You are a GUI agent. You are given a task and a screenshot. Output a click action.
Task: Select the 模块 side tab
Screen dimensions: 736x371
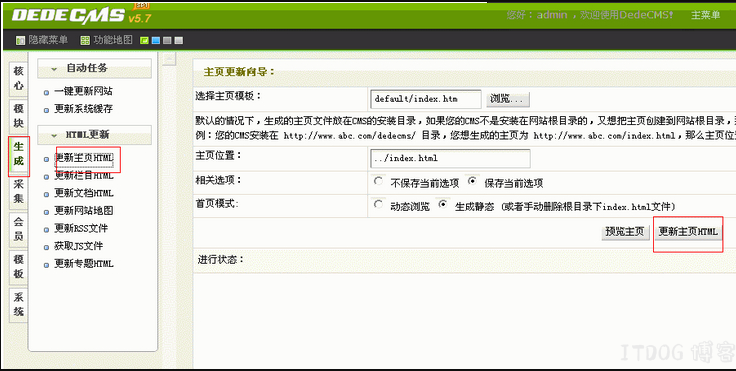[18, 116]
